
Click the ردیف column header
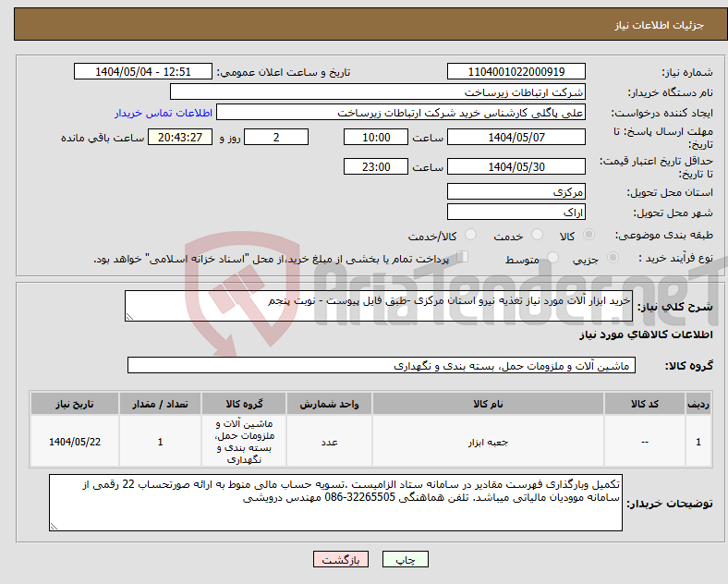[x=698, y=404]
